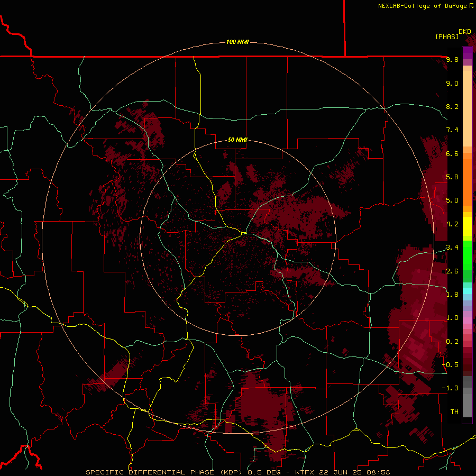Click the 5.0 legend value
The height and width of the screenshot is (476, 476).
point(452,200)
